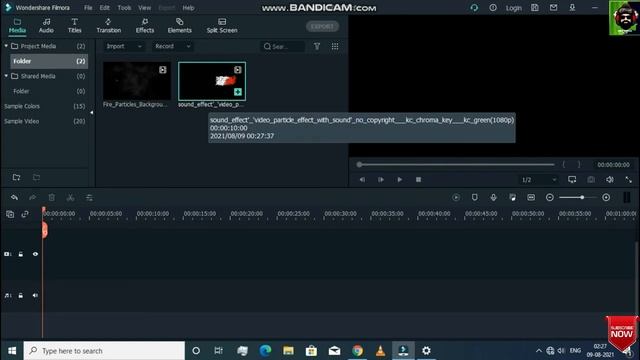Hide video track 1 with eye icon
640x360 pixels.
click(36, 254)
